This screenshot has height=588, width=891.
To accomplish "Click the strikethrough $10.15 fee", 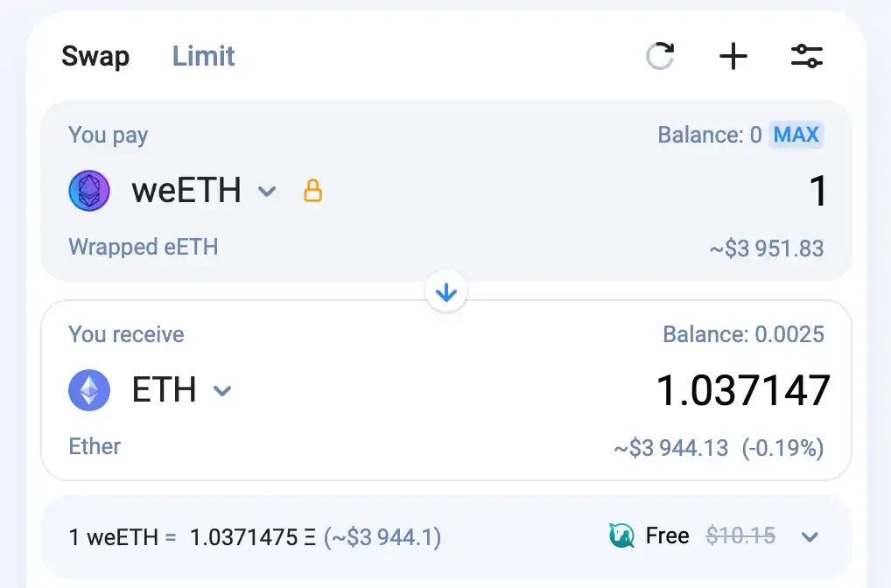I will pyautogui.click(x=740, y=535).
